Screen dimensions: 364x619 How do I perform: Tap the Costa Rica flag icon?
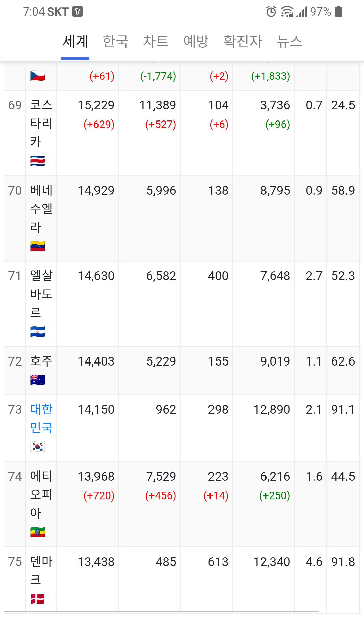[x=37, y=161]
